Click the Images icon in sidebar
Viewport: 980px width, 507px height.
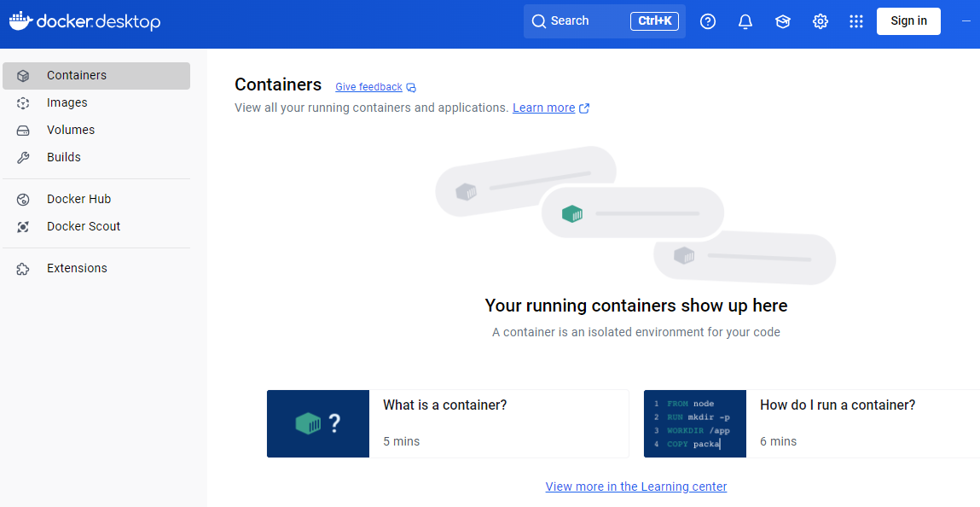23,103
